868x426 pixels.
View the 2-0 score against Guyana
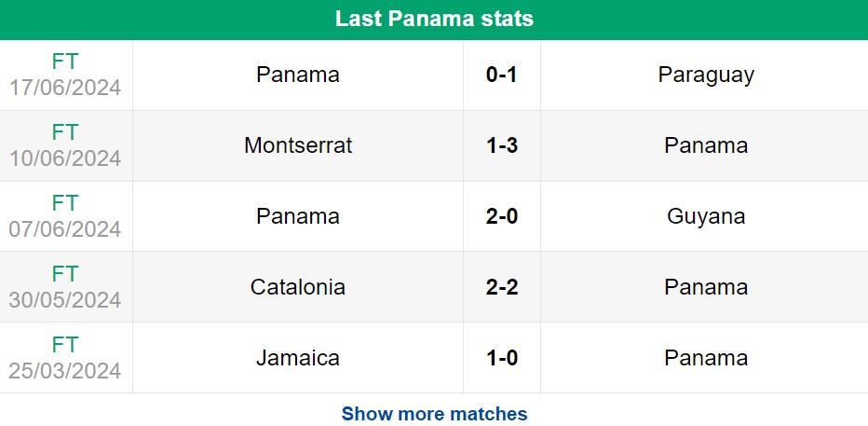tap(502, 216)
